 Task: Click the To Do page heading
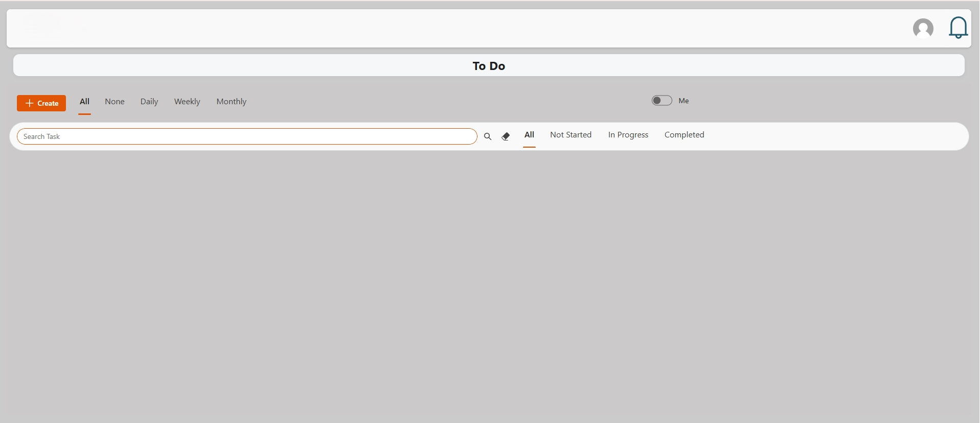[x=489, y=66]
